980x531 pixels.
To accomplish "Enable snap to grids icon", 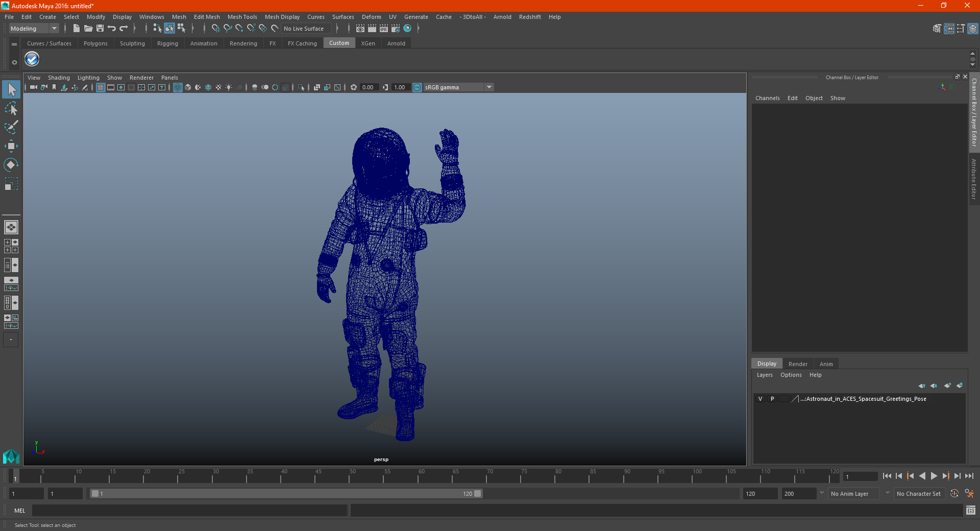I will click(x=215, y=29).
